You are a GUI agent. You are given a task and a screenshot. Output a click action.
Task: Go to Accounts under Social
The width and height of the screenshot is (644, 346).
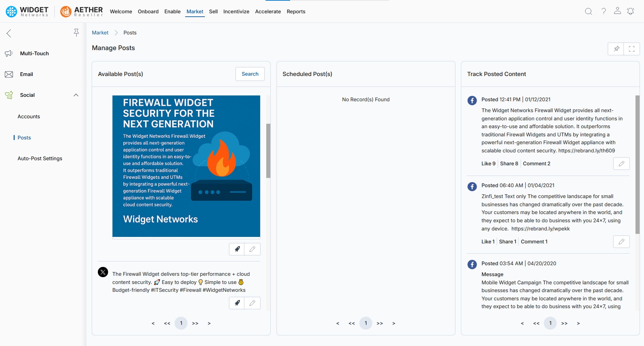(x=29, y=117)
